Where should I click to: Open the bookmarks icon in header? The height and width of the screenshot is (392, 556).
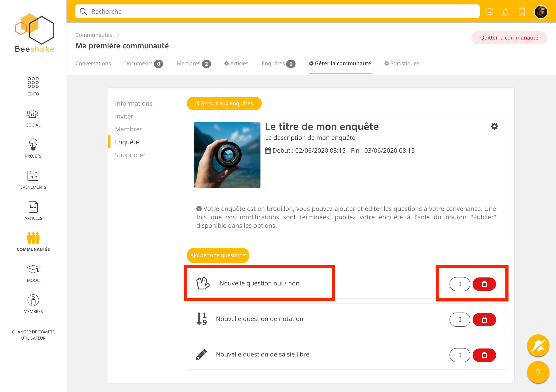(522, 12)
